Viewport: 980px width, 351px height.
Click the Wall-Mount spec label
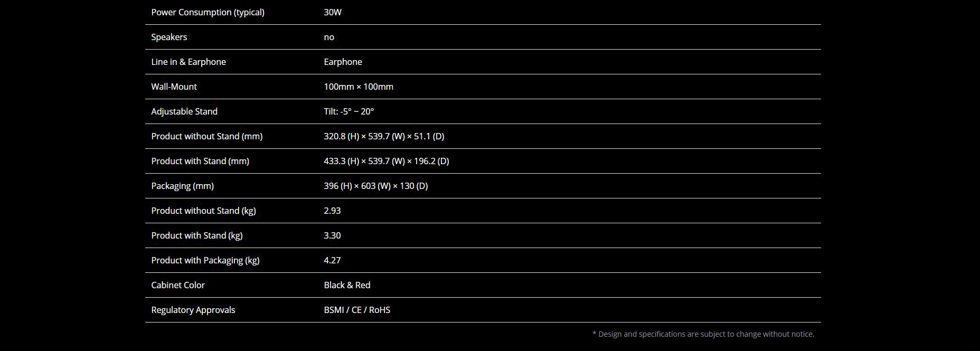[x=174, y=87]
